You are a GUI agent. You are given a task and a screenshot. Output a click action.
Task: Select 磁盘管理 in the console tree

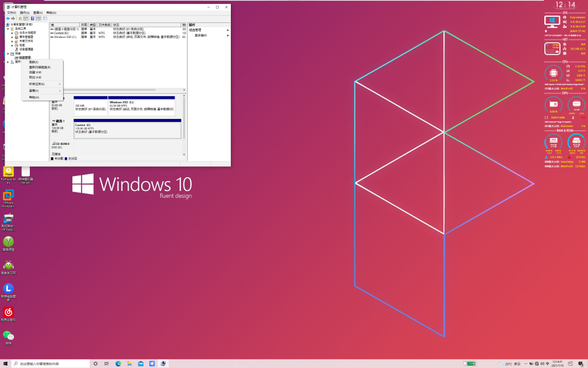tap(25, 57)
